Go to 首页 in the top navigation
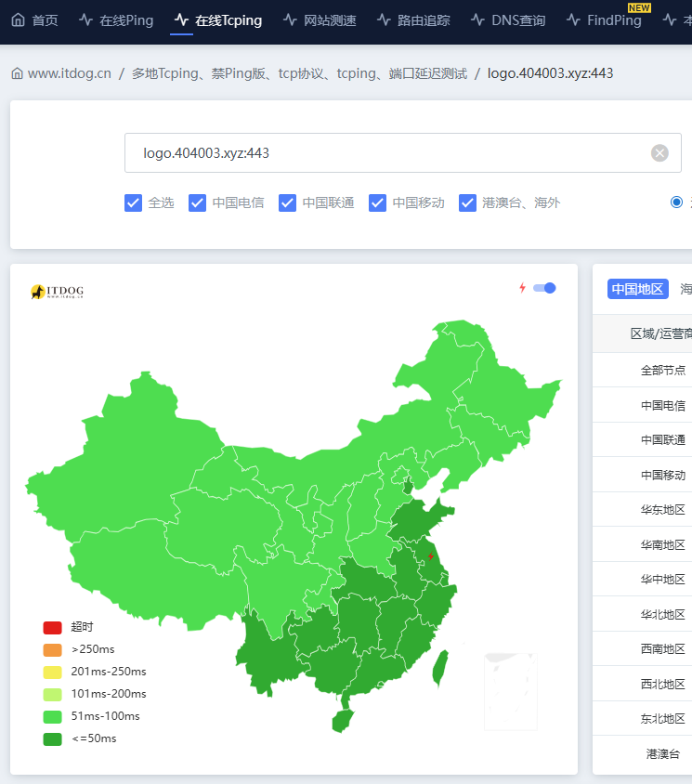The height and width of the screenshot is (784, 692). click(x=34, y=20)
